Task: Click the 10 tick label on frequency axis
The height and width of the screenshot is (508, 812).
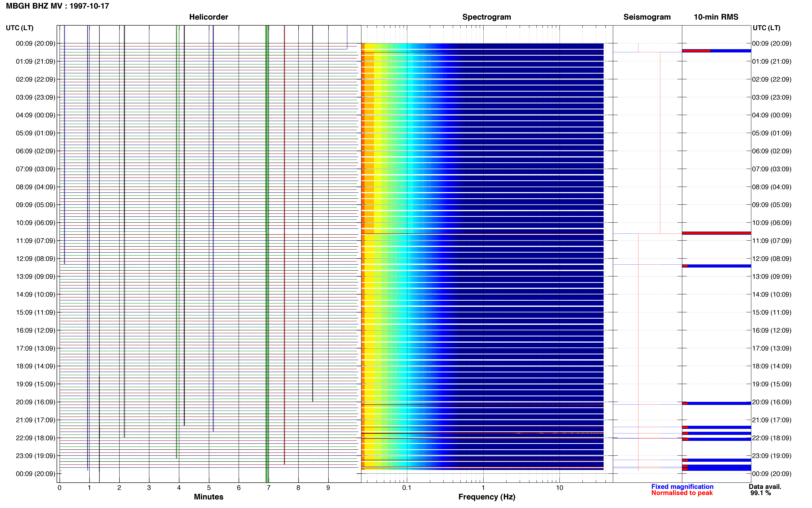Action: click(559, 488)
